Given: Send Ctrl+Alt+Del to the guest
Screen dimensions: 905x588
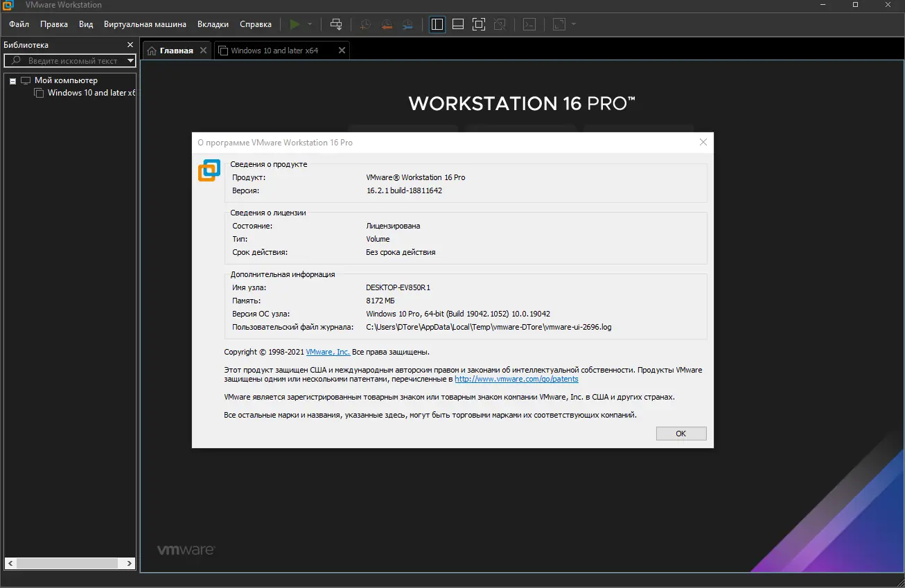Looking at the screenshot, I should point(336,24).
